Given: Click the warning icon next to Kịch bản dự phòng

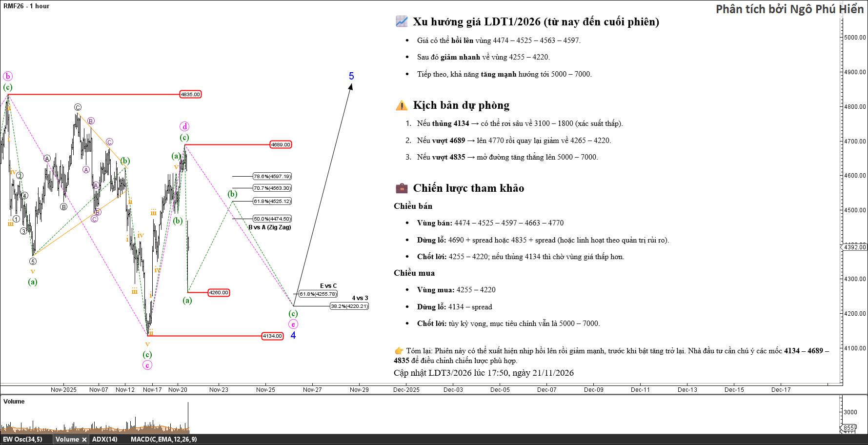Looking at the screenshot, I should 401,105.
